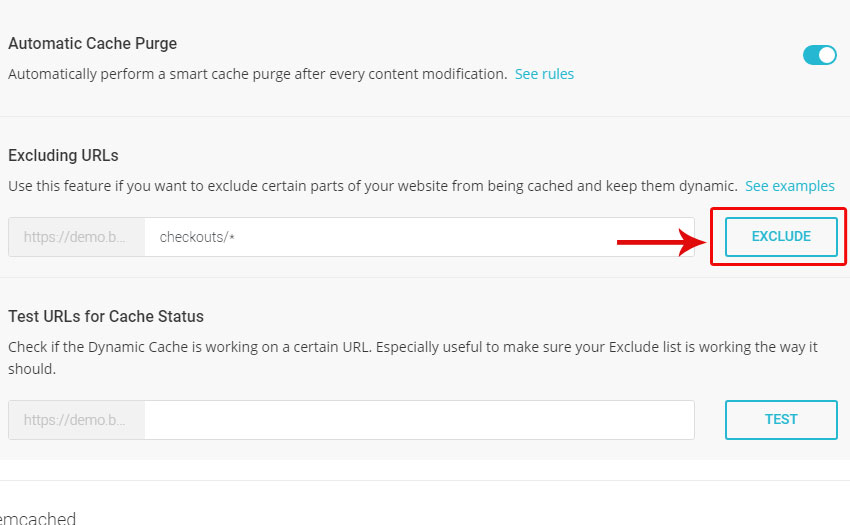The image size is (850, 525).
Task: Click the red arrow pointing to EXCLUDE
Action: point(662,242)
